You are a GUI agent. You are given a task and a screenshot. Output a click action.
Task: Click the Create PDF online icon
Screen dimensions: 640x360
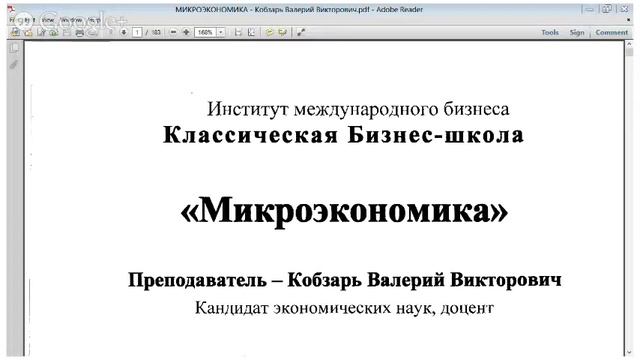pos(15,32)
